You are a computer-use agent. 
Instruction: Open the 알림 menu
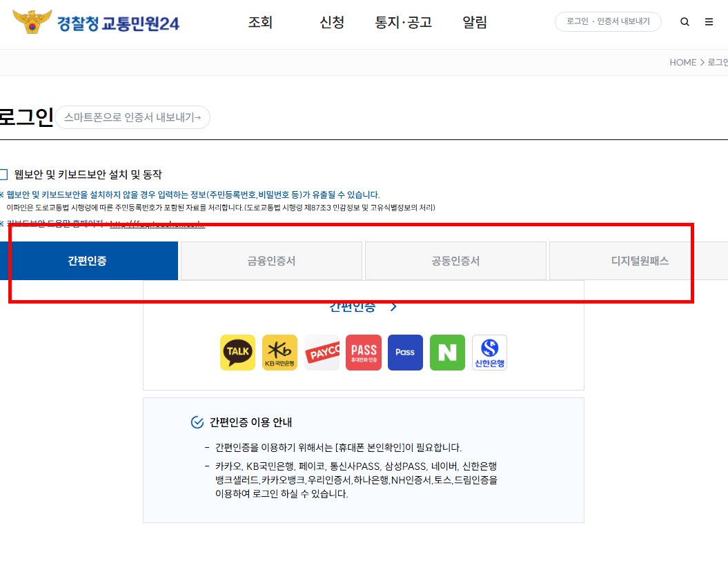tap(475, 21)
